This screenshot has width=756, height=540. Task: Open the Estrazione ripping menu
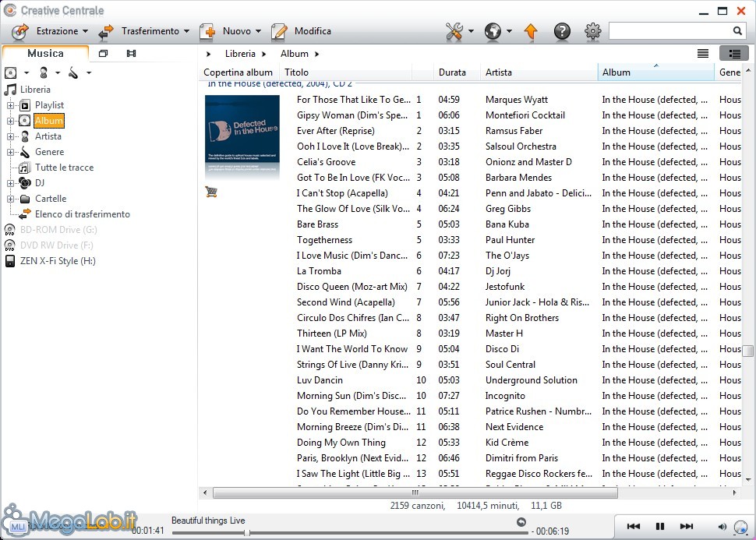pos(48,31)
